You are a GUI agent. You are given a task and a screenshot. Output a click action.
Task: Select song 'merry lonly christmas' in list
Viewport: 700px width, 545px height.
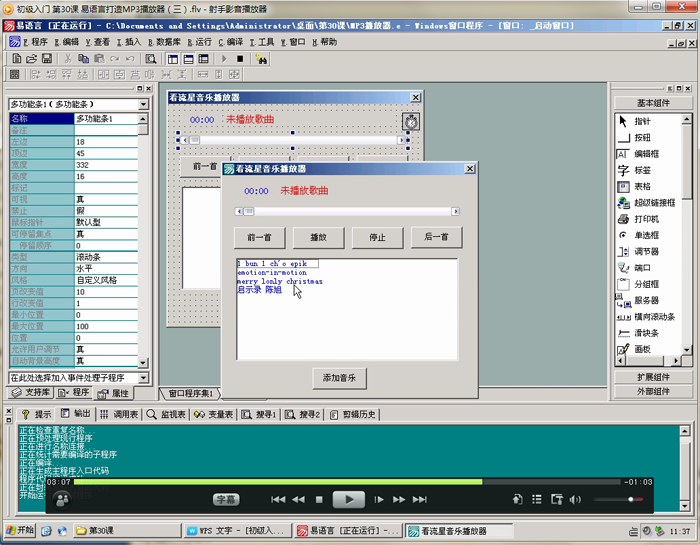coord(280,281)
